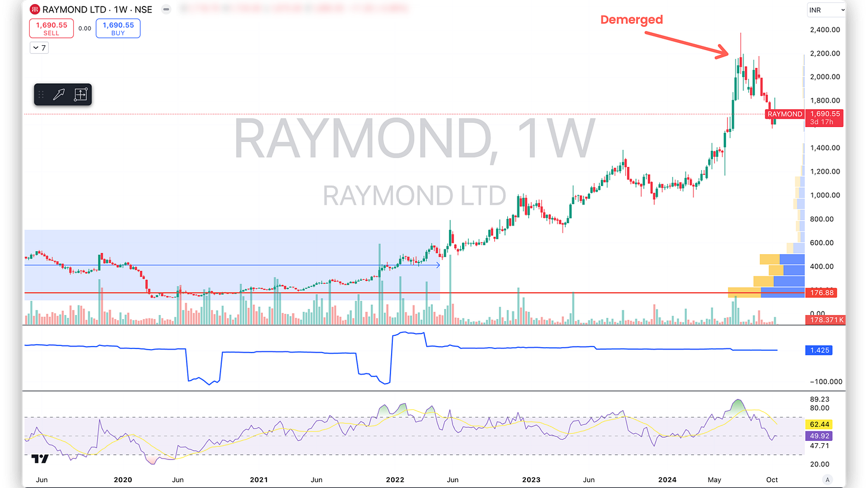Viewport: 868px width, 488px height.
Task: Click the 2020 label on time axis
Action: [122, 480]
